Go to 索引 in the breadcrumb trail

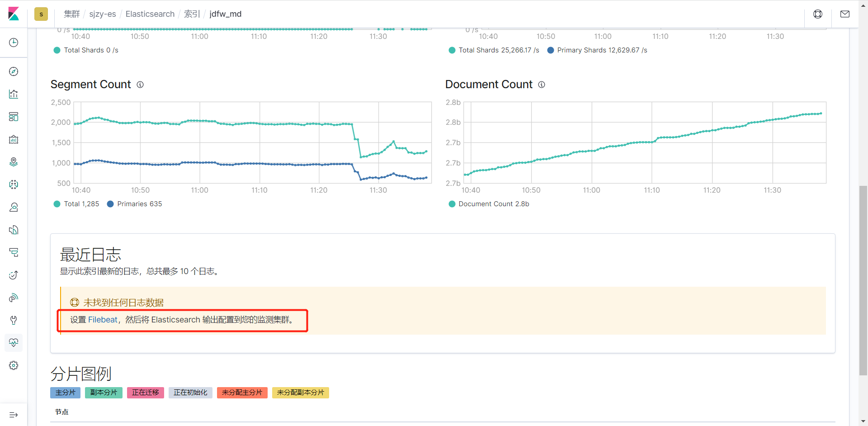[x=192, y=14]
